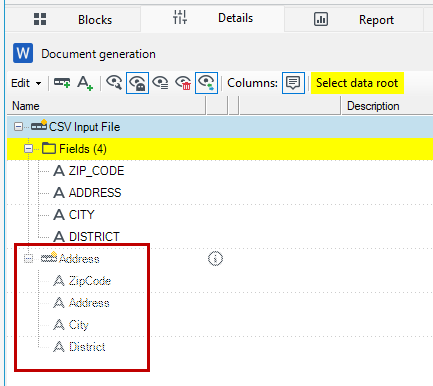Select the Fields (4) folder row

220,149
